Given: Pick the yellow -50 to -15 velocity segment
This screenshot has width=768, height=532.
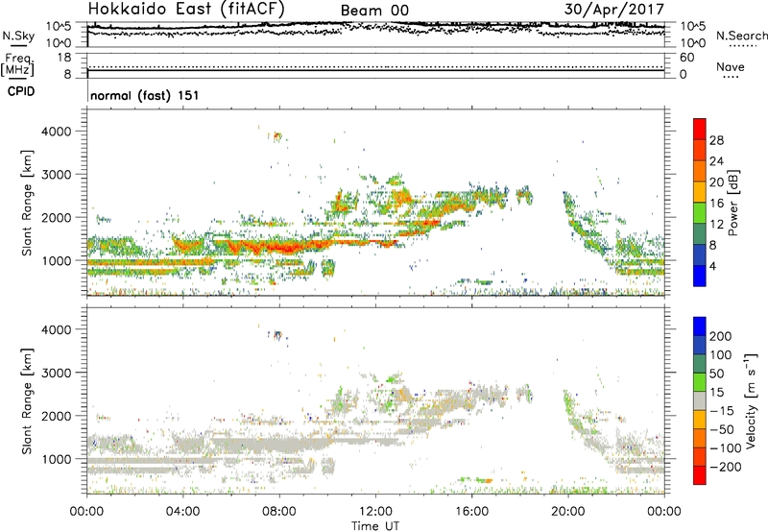Looking at the screenshot, I should click(x=700, y=420).
